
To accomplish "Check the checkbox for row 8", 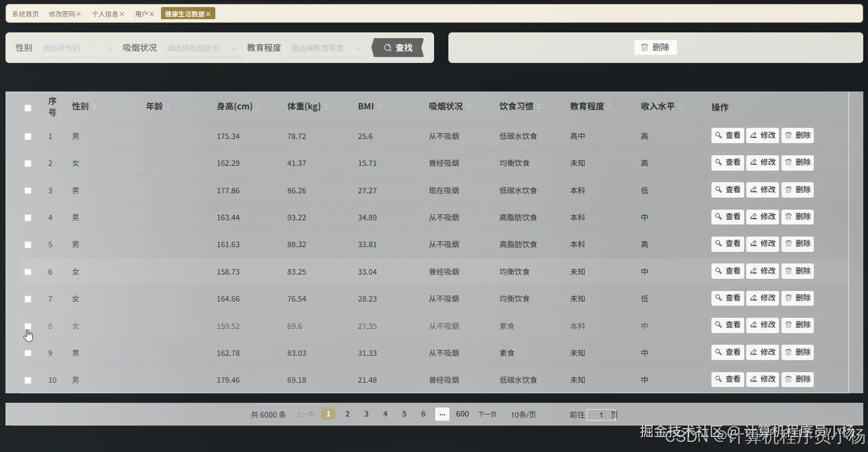I will 28,326.
